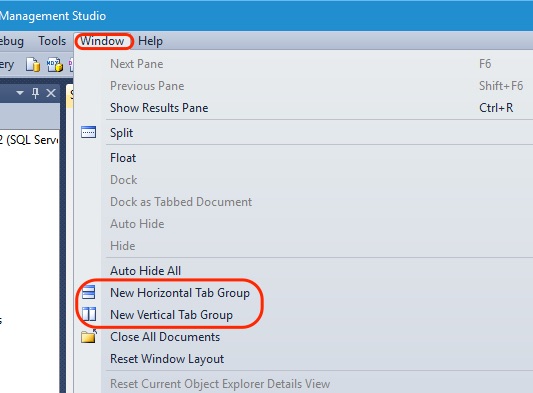Close the Object Explorer panel
This screenshot has height=393, width=533.
pyautogui.click(x=51, y=93)
